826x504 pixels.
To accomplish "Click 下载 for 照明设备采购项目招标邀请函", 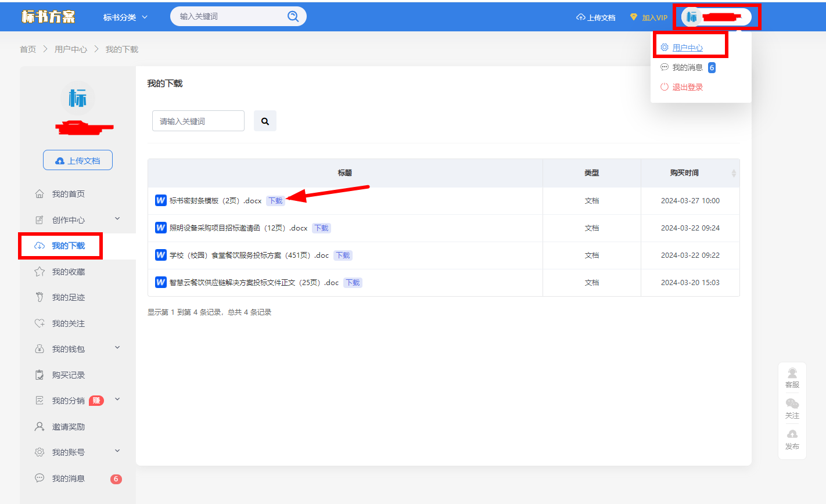I will coord(321,228).
